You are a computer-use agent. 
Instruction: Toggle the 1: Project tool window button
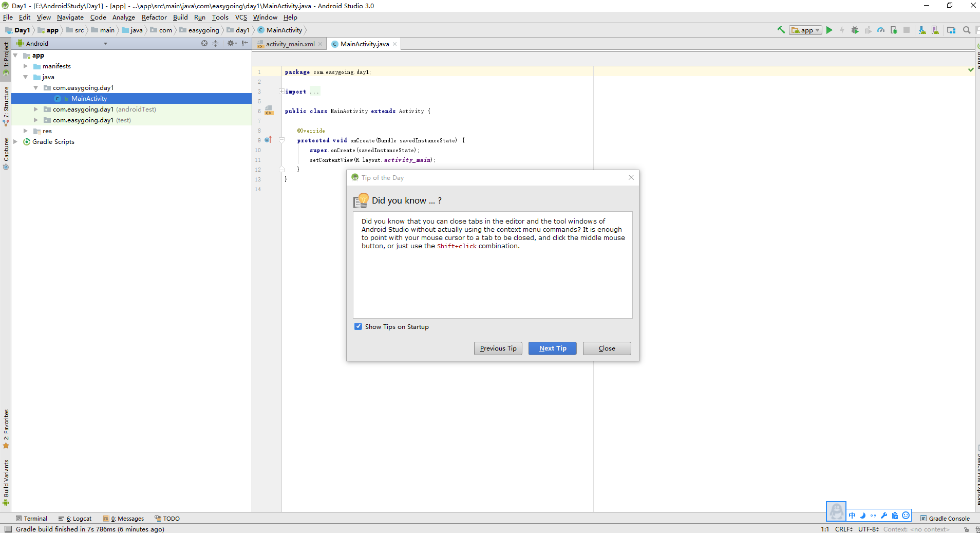click(6, 58)
